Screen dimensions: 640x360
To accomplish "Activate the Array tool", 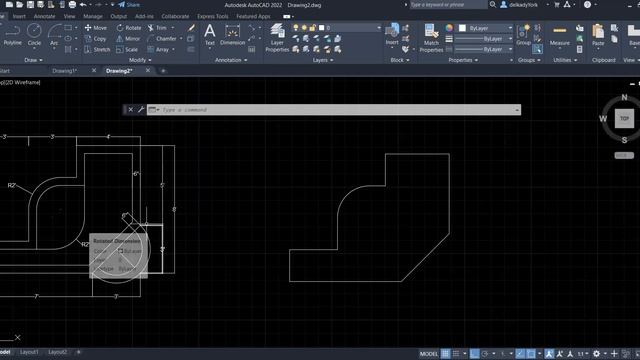I will [x=158, y=49].
